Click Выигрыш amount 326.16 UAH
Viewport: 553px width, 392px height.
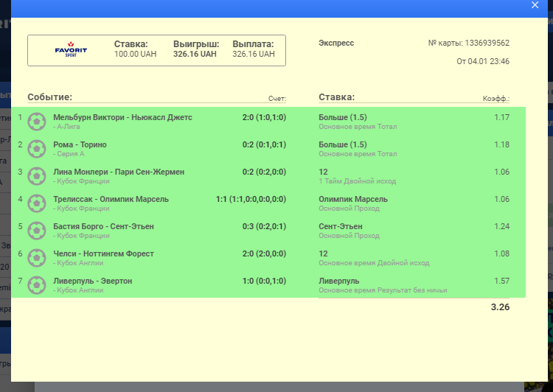tap(195, 54)
